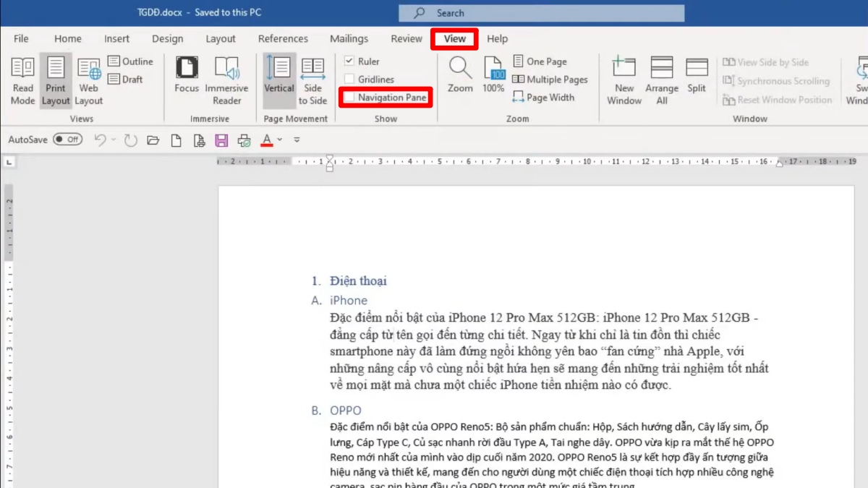
Task: Set zoom to 100%
Action: tap(493, 75)
